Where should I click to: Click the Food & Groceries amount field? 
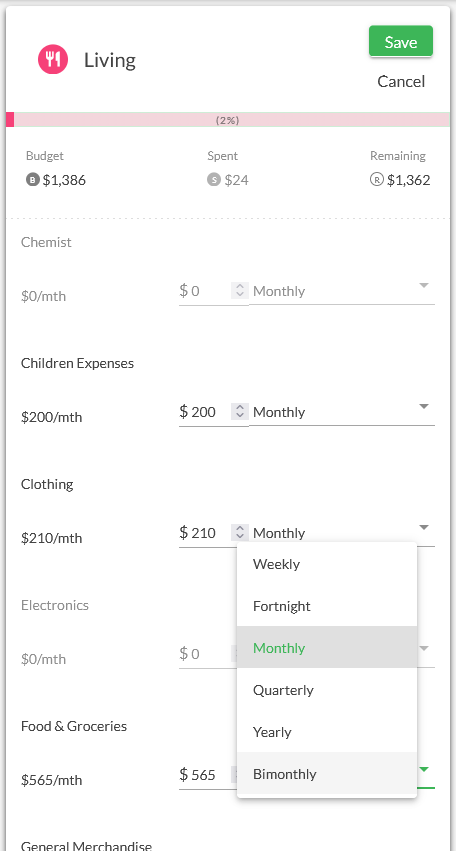coord(205,774)
